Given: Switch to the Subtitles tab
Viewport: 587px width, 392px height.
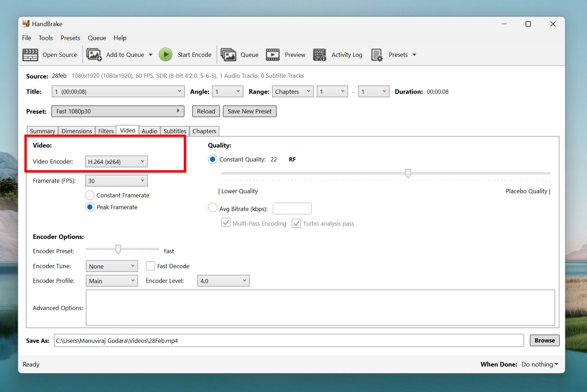Looking at the screenshot, I should [x=175, y=131].
